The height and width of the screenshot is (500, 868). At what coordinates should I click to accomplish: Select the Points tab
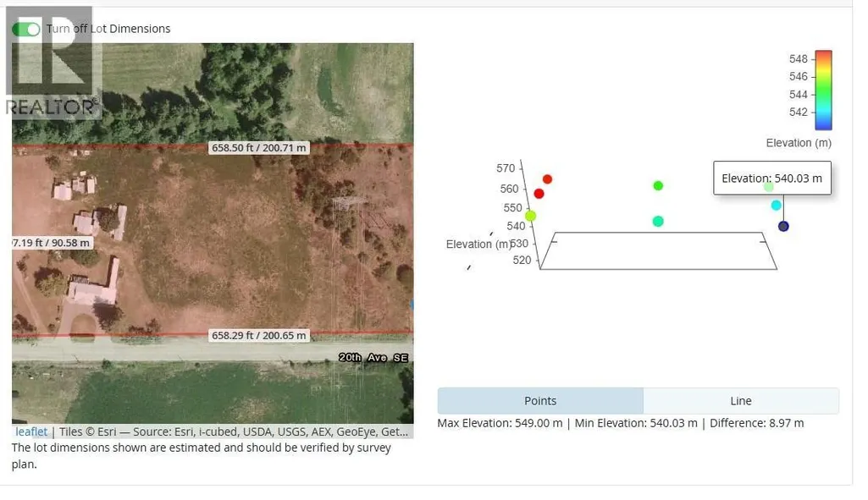pyautogui.click(x=540, y=401)
